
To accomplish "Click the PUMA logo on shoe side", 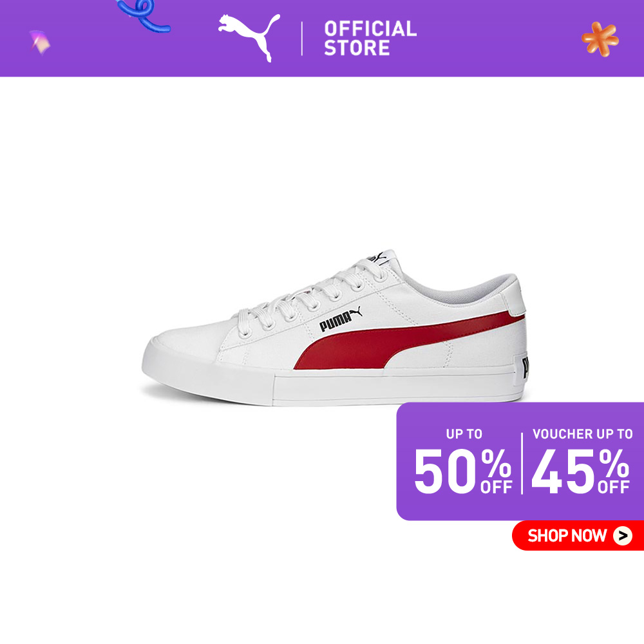I will pyautogui.click(x=341, y=319).
